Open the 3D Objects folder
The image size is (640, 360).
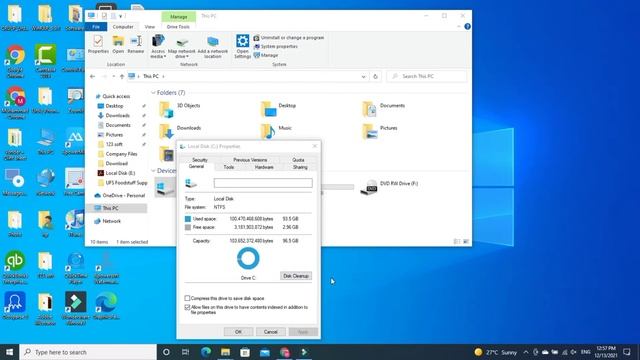click(x=180, y=108)
